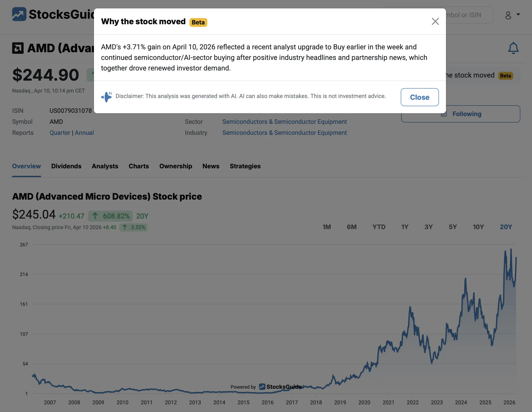View Annual reports

pos(84,133)
